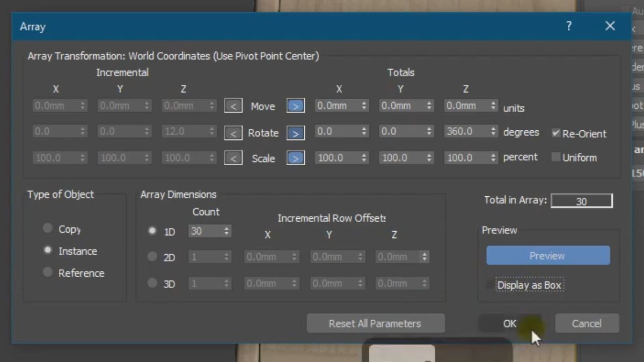Select the Copy object type

(47, 228)
